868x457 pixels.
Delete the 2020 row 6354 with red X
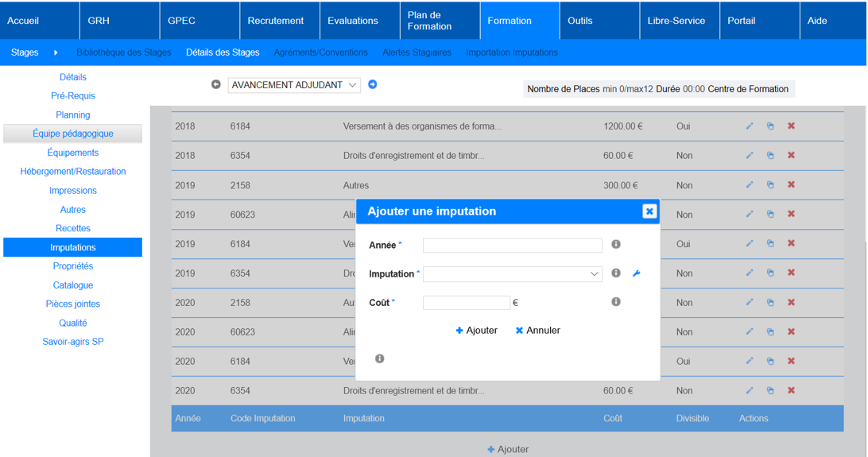(x=791, y=390)
